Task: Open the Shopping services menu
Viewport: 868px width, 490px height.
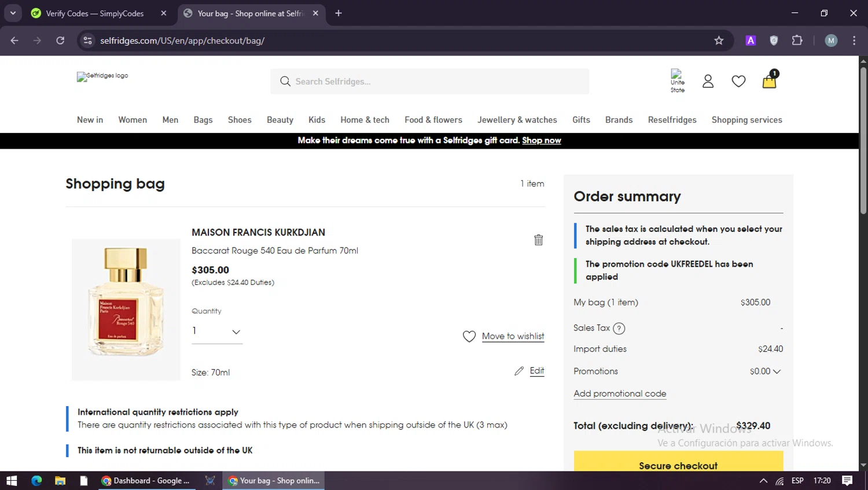Action: [x=746, y=120]
